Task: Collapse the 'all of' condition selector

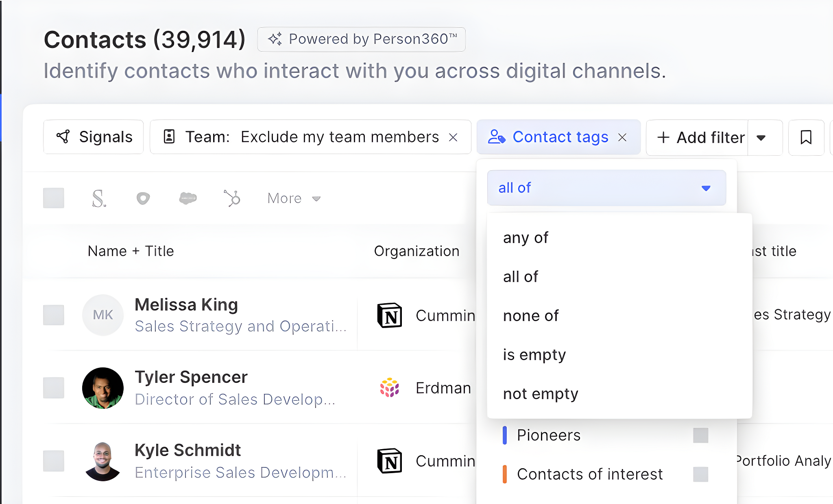Action: point(606,188)
